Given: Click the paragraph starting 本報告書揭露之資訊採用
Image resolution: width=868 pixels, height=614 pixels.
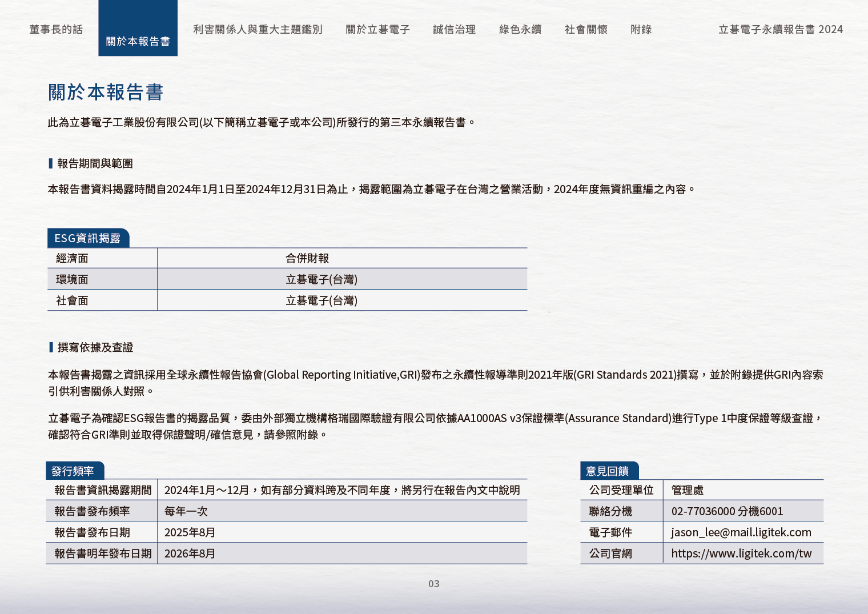Looking at the screenshot, I should pyautogui.click(x=436, y=383).
